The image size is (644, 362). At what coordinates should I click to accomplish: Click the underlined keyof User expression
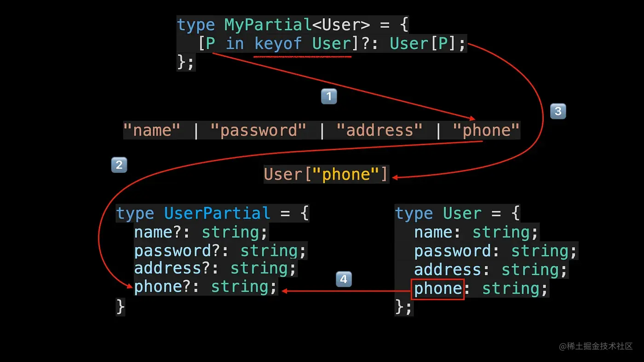[303, 44]
